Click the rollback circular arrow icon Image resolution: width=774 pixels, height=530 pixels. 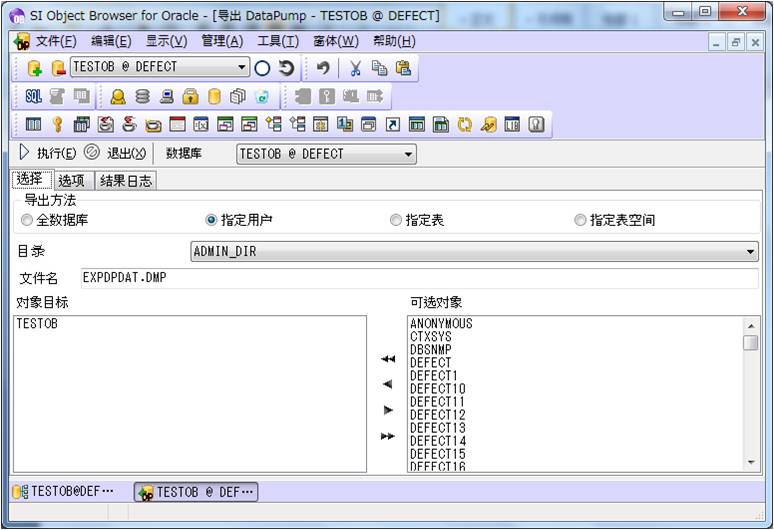tap(286, 68)
